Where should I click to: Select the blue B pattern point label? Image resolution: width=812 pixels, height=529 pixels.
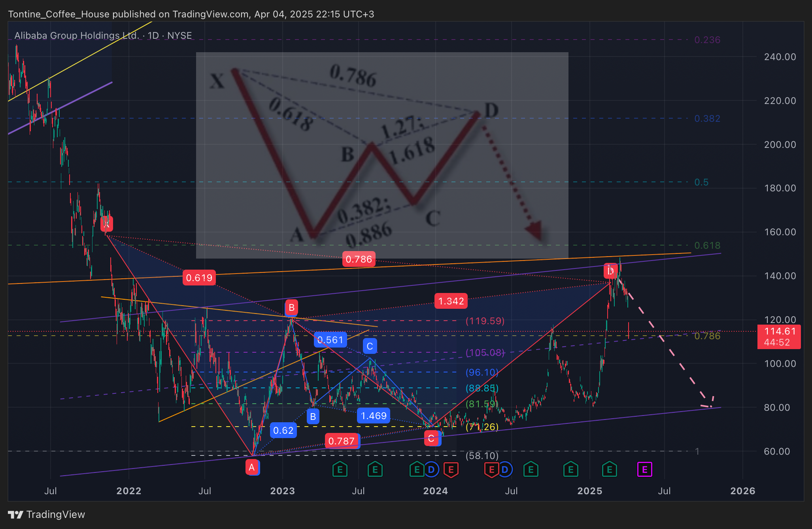313,416
